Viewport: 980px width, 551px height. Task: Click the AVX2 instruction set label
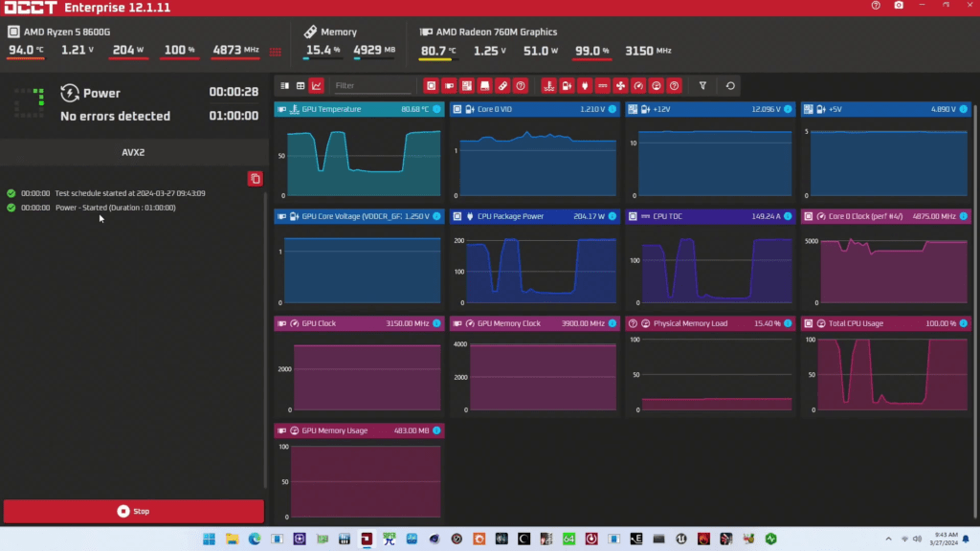pos(133,152)
